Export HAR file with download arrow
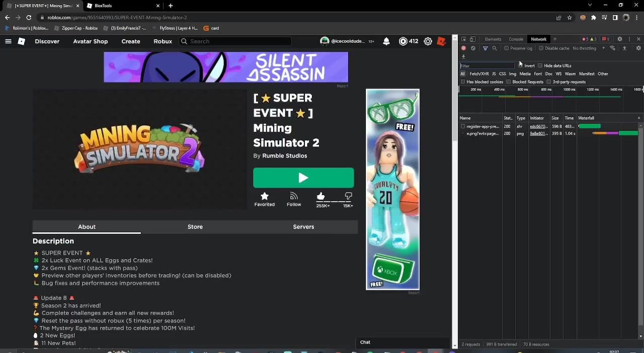The width and height of the screenshot is (644, 353). (463, 56)
